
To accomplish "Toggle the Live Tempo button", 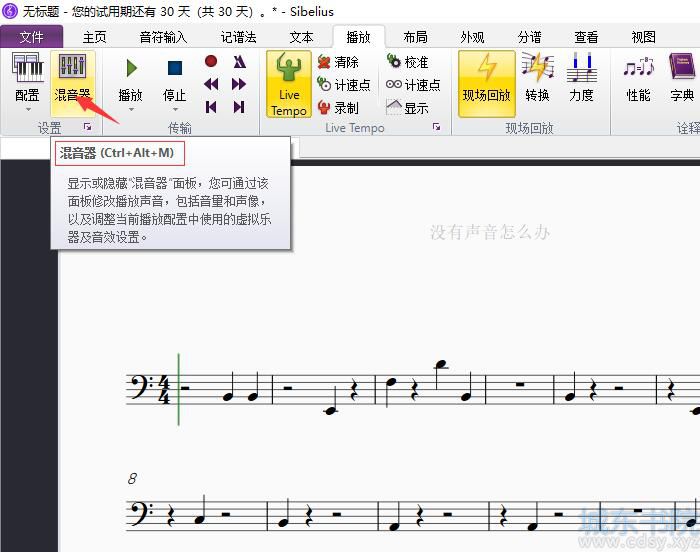I will pos(289,84).
